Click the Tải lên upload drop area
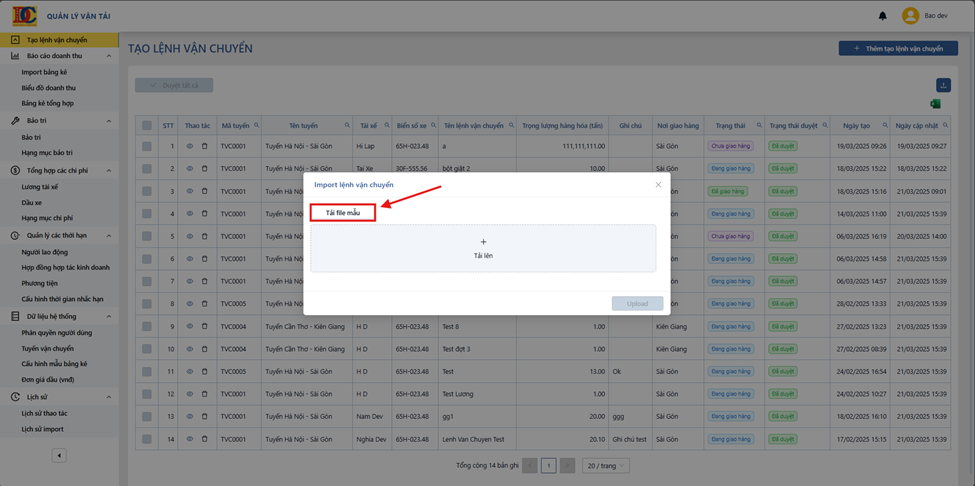The height and width of the screenshot is (486, 975). pyautogui.click(x=483, y=248)
